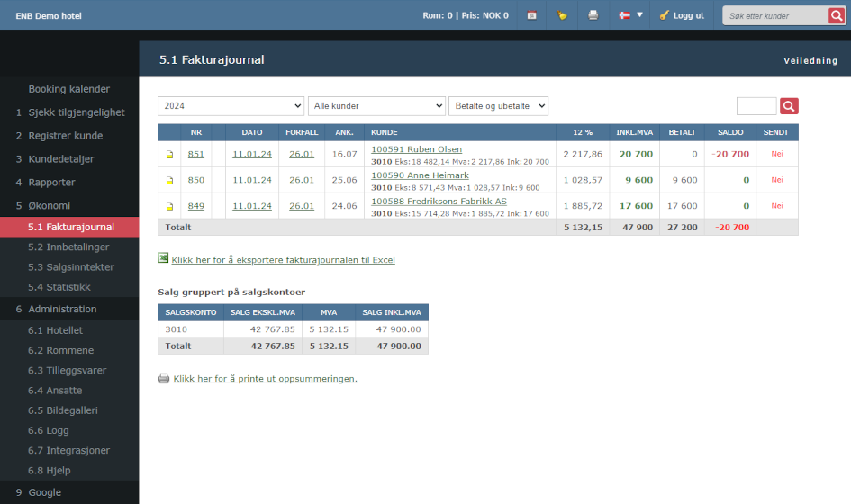Viewport: 851px width, 504px height.
Task: Open document icon for invoice 851
Action: coord(169,155)
